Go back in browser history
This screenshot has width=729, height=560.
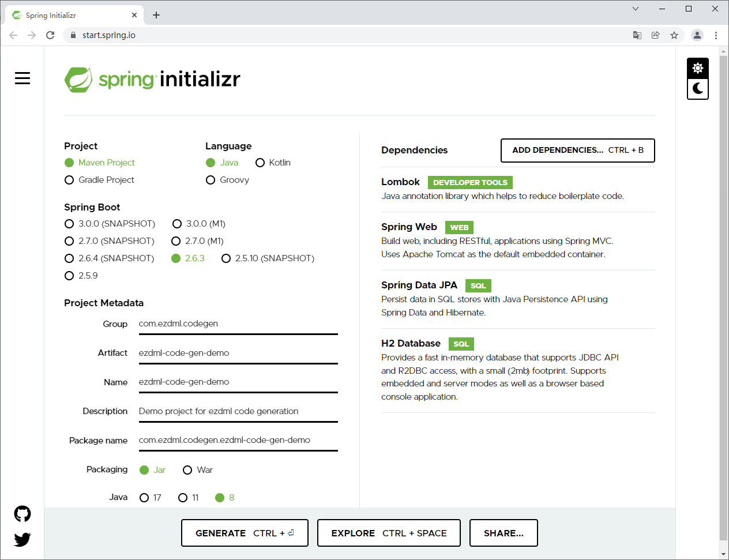[x=13, y=35]
